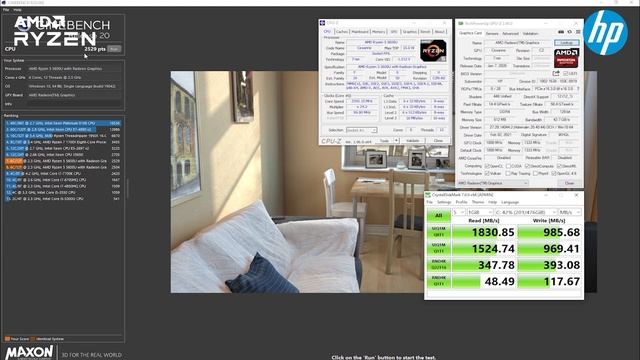This screenshot has width=640, height=360.
Task: Click the CrystalDiskMark title bar app icon
Action: click(x=428, y=195)
